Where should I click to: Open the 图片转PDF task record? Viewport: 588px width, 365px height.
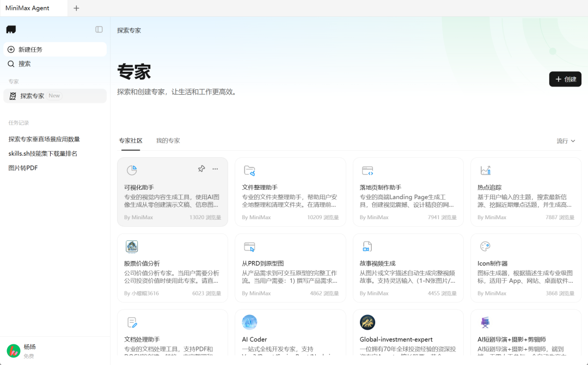(x=23, y=168)
